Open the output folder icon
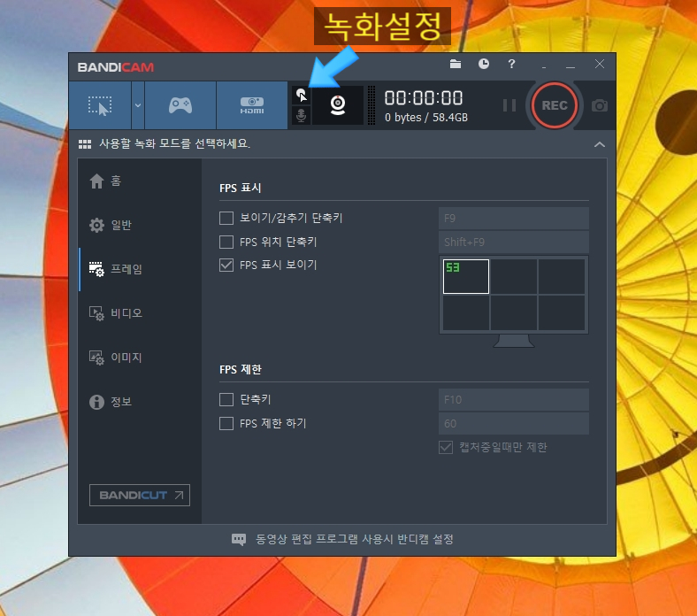This screenshot has height=616, width=697. pos(456,64)
